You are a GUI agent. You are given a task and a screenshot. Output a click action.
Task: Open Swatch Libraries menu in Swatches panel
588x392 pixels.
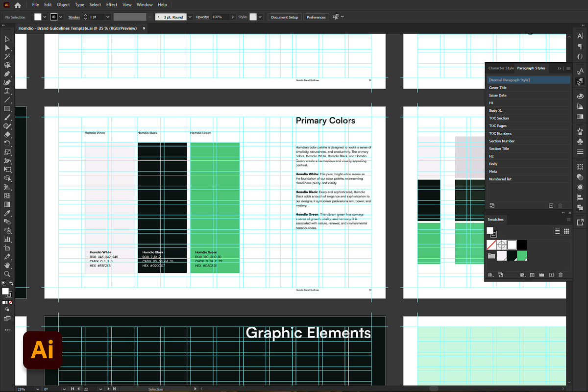(x=490, y=275)
